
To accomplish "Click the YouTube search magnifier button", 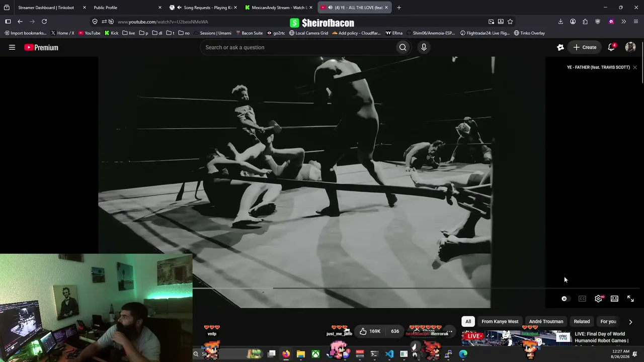I will (x=403, y=47).
